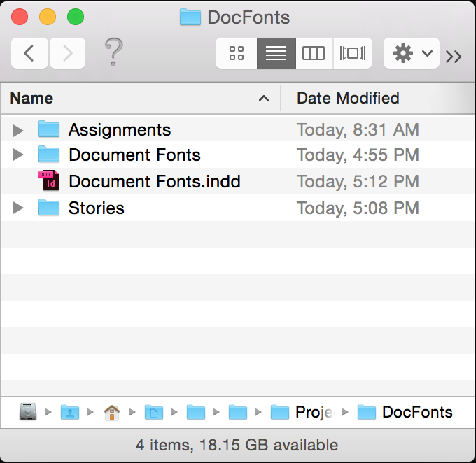Expand the Assignments folder
Image resolution: width=476 pixels, height=463 pixels.
pyautogui.click(x=18, y=130)
